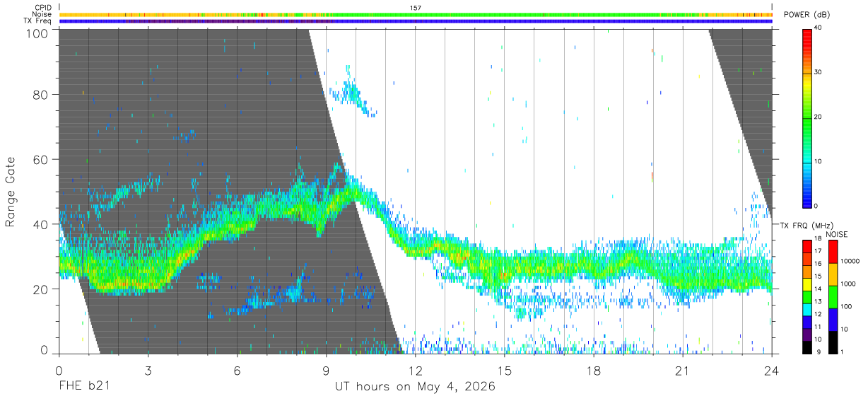Viewport: 868px width, 401px height.
Task: Click the CPID label
Action: tap(42, 8)
